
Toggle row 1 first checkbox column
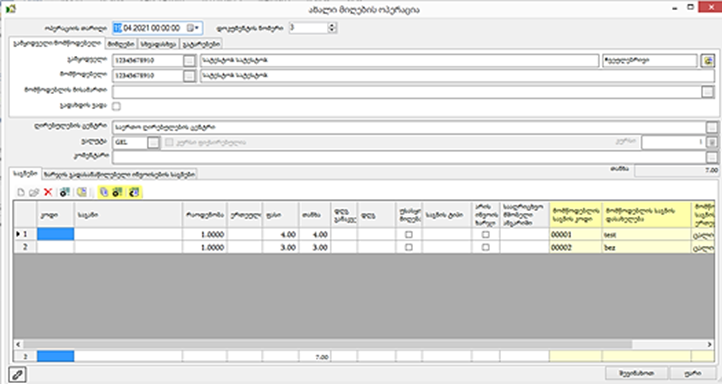click(x=408, y=234)
